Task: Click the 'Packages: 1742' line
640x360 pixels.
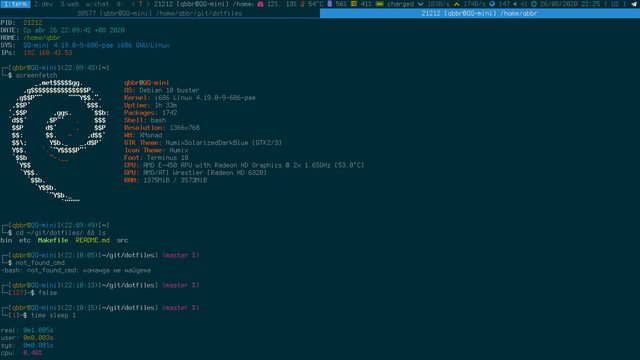Action: (151, 113)
